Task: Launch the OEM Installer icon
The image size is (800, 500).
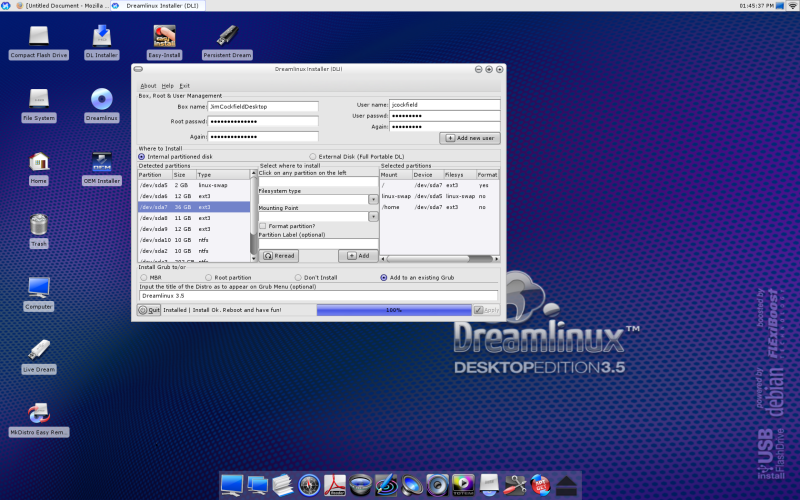Action: [x=102, y=162]
